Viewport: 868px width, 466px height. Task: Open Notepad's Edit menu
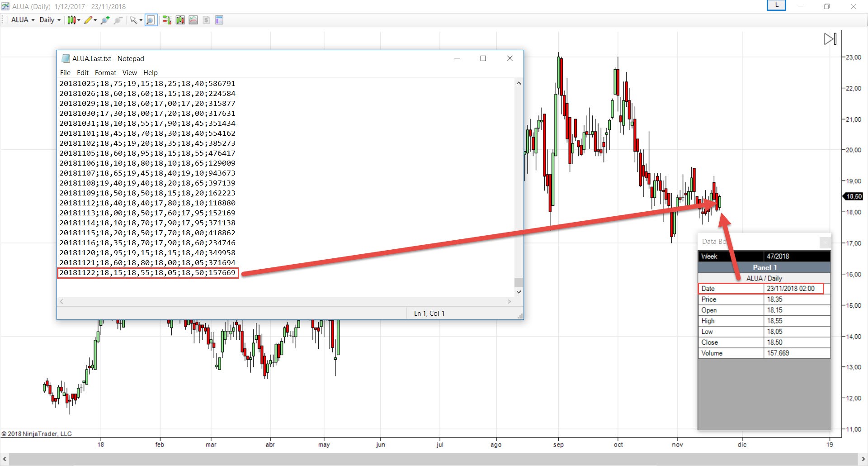(83, 73)
